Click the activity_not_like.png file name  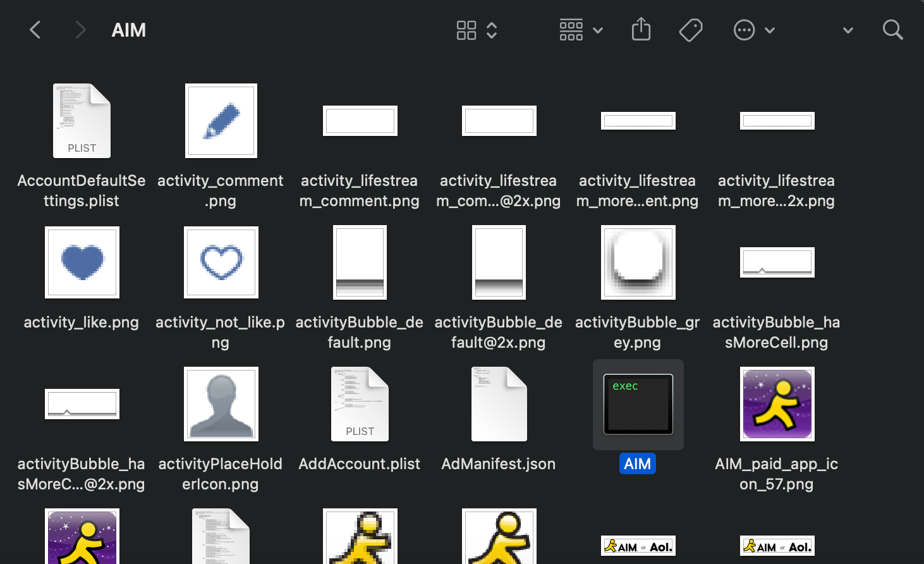click(x=221, y=333)
